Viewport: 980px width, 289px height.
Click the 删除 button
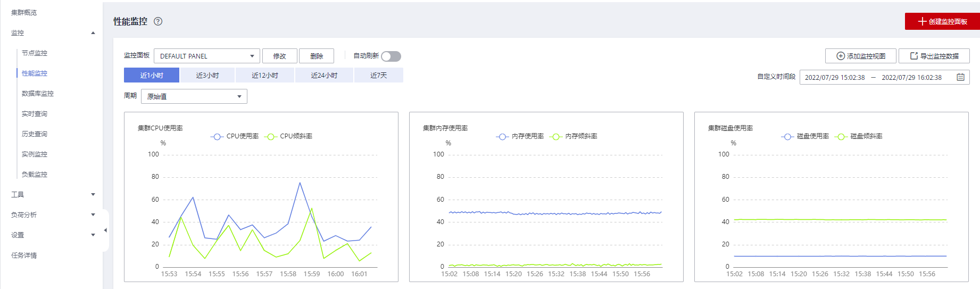tap(317, 56)
